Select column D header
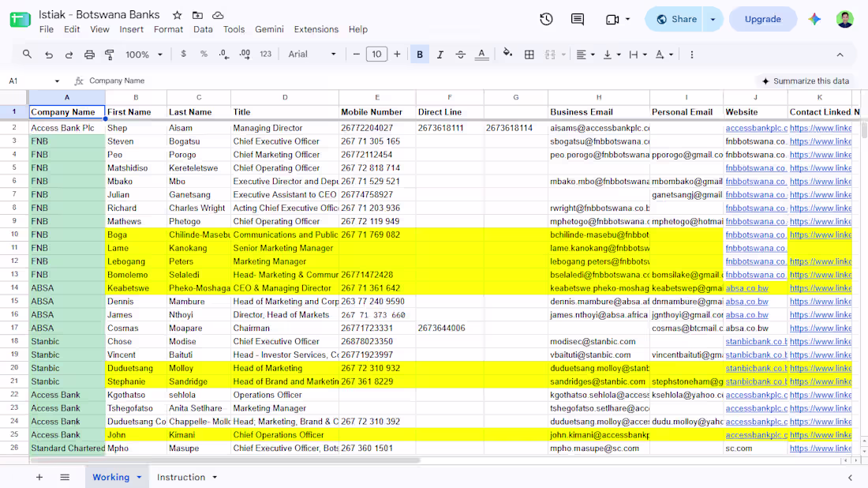Viewport: 868px width, 488px height. (x=285, y=97)
